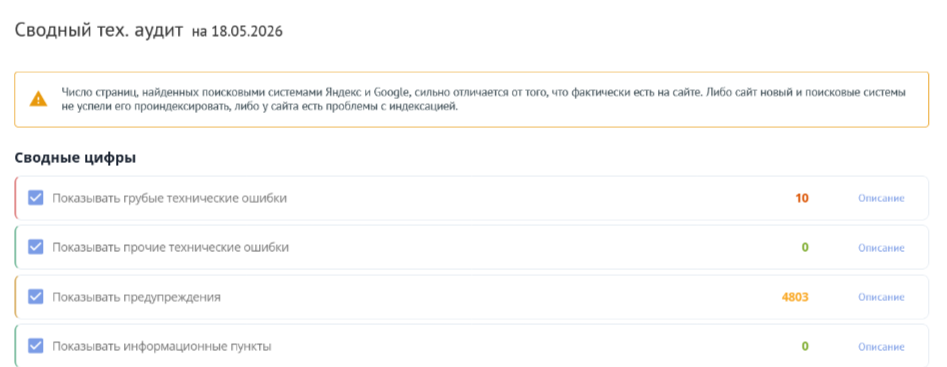Click the 'Сводный тех. аудит' page title

coord(98,30)
